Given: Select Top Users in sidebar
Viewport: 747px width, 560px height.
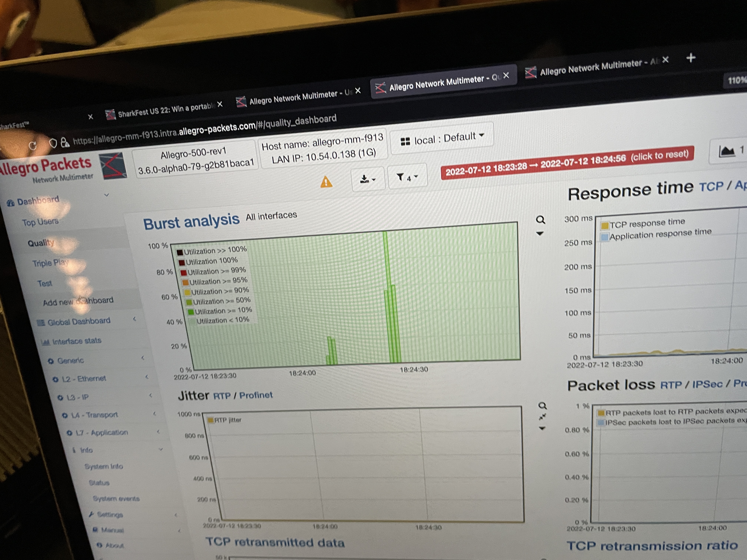Looking at the screenshot, I should click(40, 222).
